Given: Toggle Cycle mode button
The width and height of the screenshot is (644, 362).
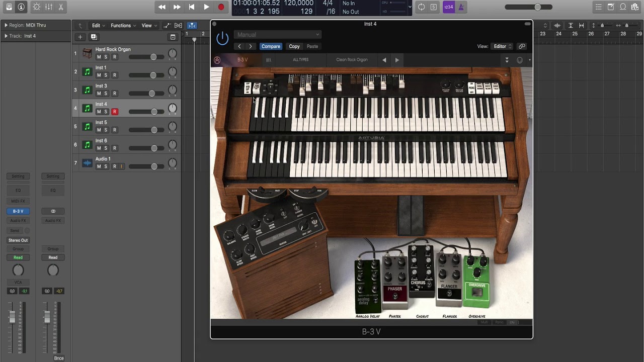Looking at the screenshot, I should pos(421,7).
